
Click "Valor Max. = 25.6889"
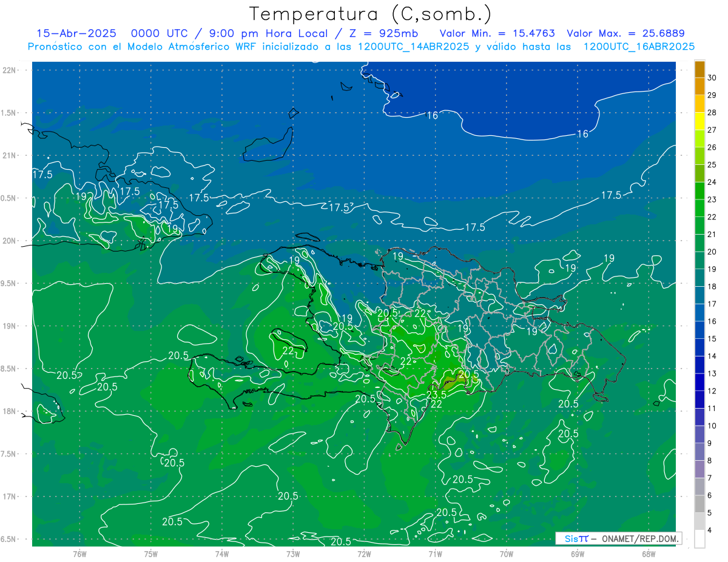coord(625,33)
